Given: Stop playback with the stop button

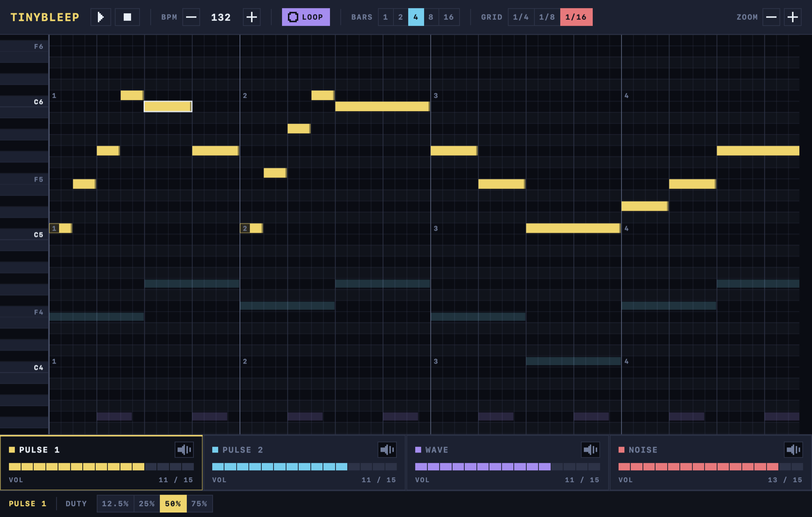Looking at the screenshot, I should click(127, 17).
